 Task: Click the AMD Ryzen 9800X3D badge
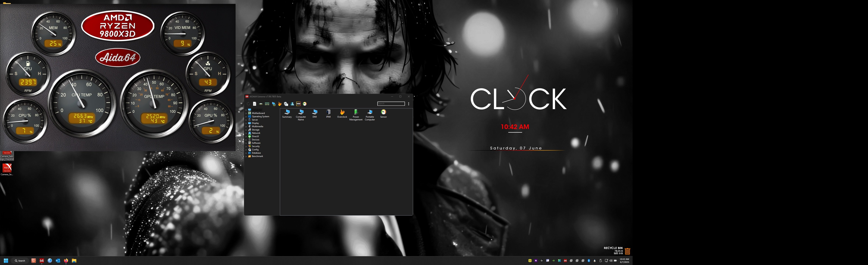tap(118, 26)
